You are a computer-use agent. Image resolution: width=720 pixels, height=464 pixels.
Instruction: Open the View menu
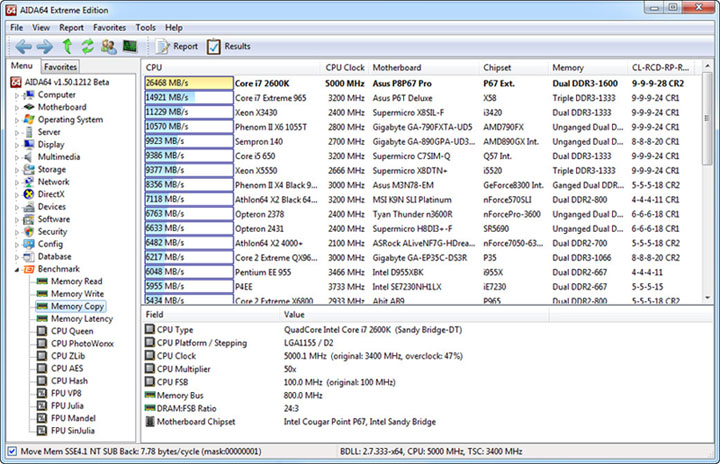point(41,28)
